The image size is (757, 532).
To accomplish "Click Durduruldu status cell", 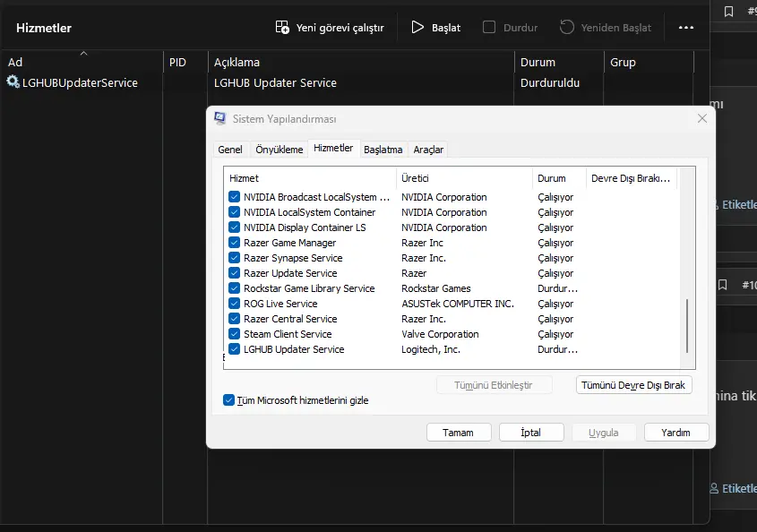I will 550,82.
